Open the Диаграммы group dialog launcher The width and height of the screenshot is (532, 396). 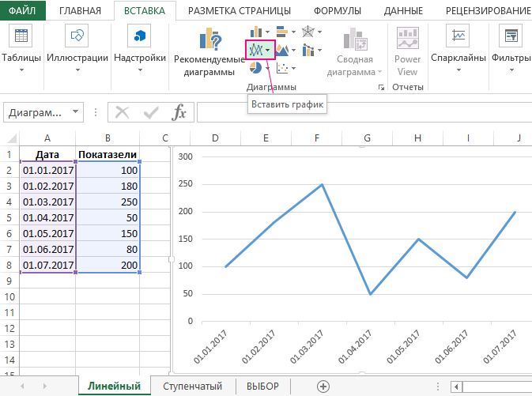382,87
